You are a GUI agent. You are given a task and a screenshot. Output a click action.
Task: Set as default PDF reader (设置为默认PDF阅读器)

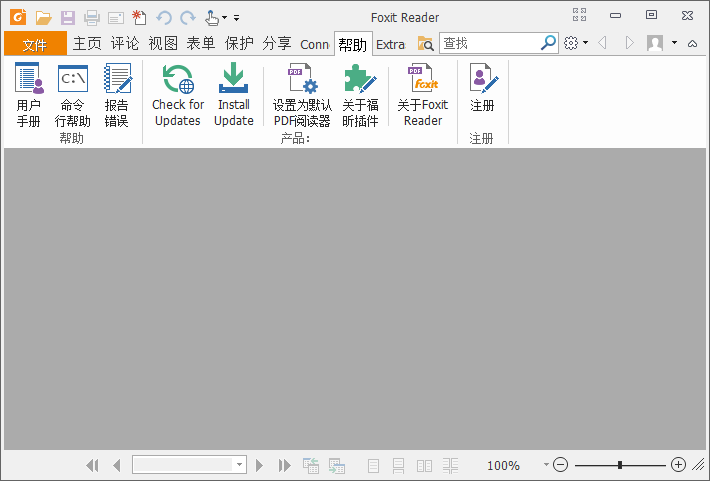[x=302, y=95]
